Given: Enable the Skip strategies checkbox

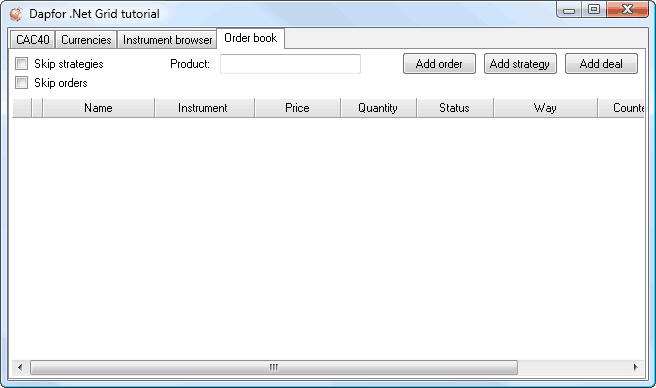Looking at the screenshot, I should (21, 64).
